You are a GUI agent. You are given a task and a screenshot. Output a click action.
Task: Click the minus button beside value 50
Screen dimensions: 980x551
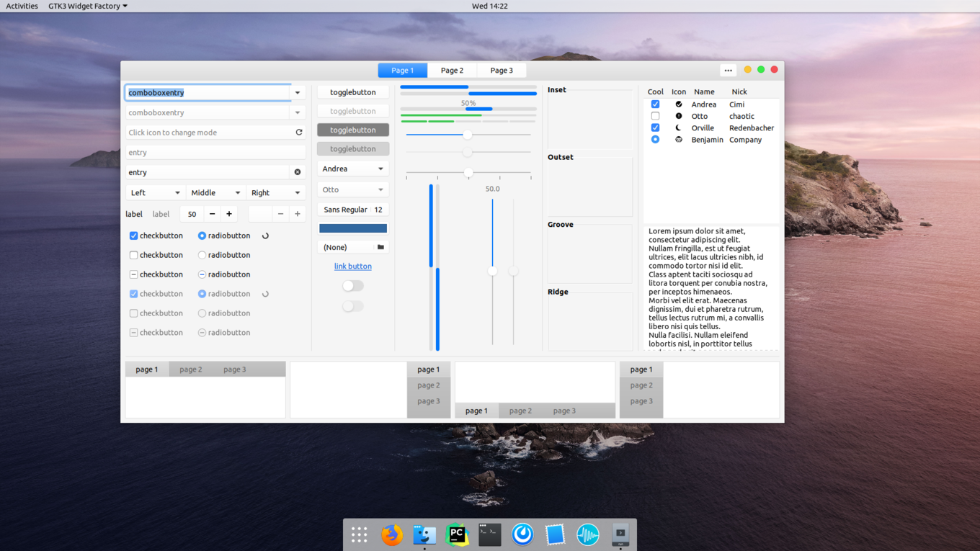(x=212, y=214)
